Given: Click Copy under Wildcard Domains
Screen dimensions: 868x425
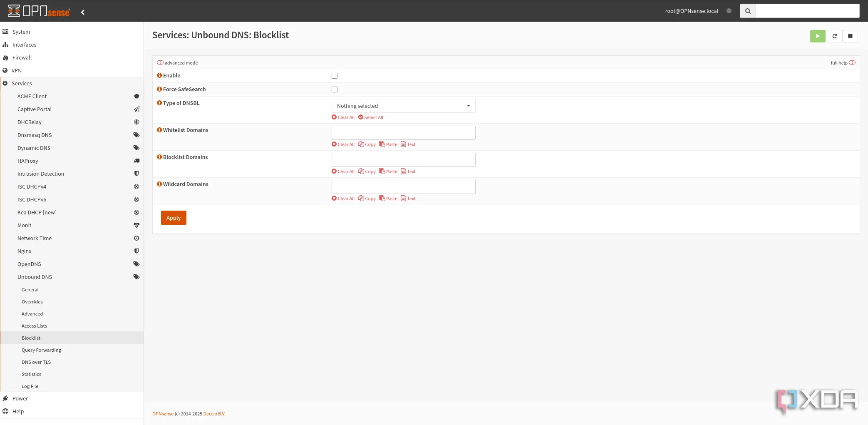Looking at the screenshot, I should (x=367, y=199).
